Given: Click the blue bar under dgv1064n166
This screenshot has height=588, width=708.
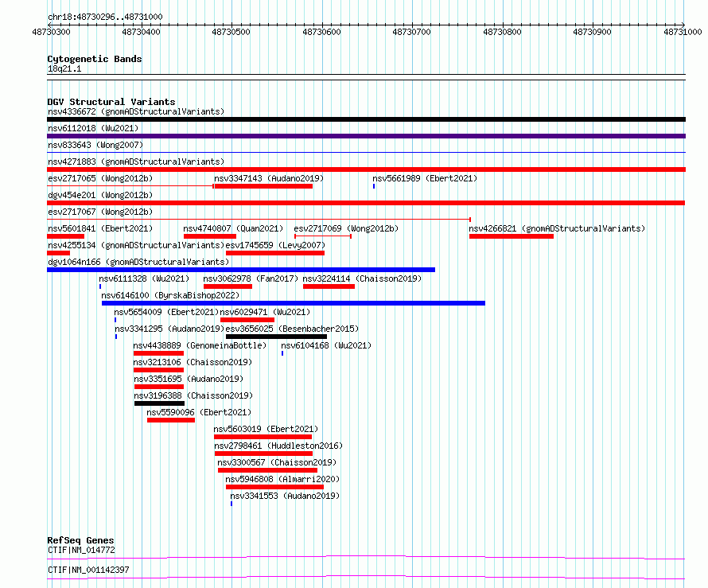Looking at the screenshot, I should pos(241,270).
